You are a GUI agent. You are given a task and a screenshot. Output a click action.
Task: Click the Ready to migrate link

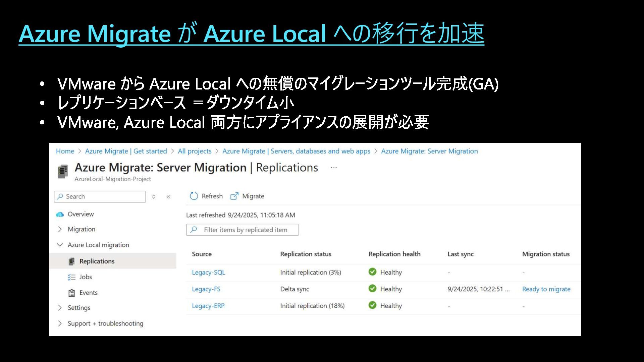pyautogui.click(x=546, y=289)
